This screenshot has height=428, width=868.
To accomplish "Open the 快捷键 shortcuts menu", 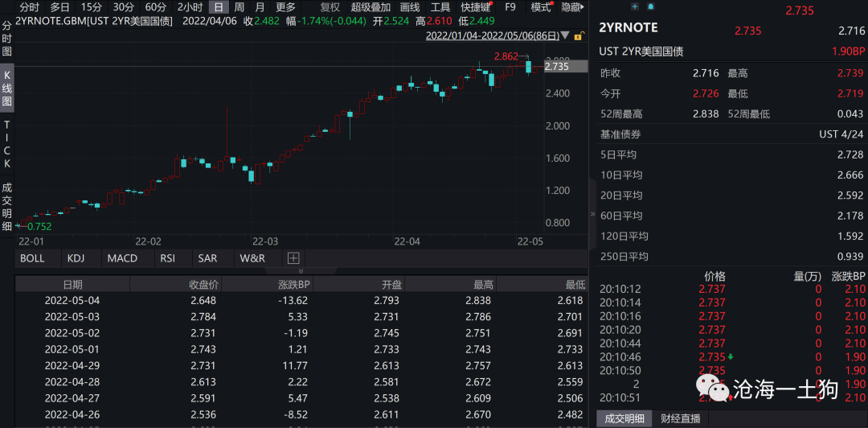I will click(474, 7).
